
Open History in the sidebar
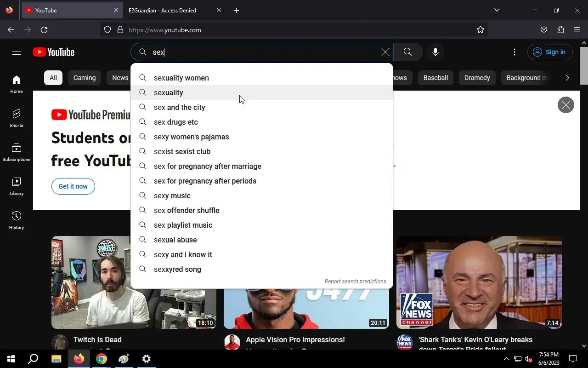point(17,221)
